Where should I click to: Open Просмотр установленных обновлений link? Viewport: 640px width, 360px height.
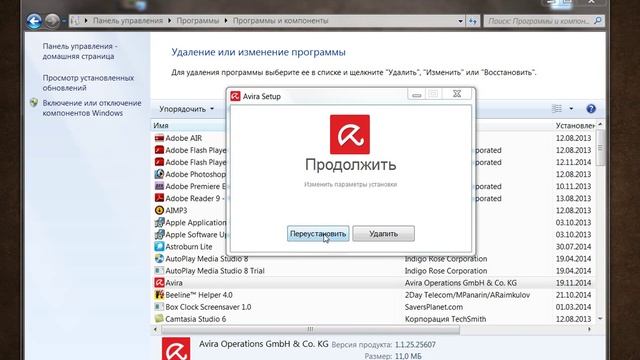(x=88, y=82)
